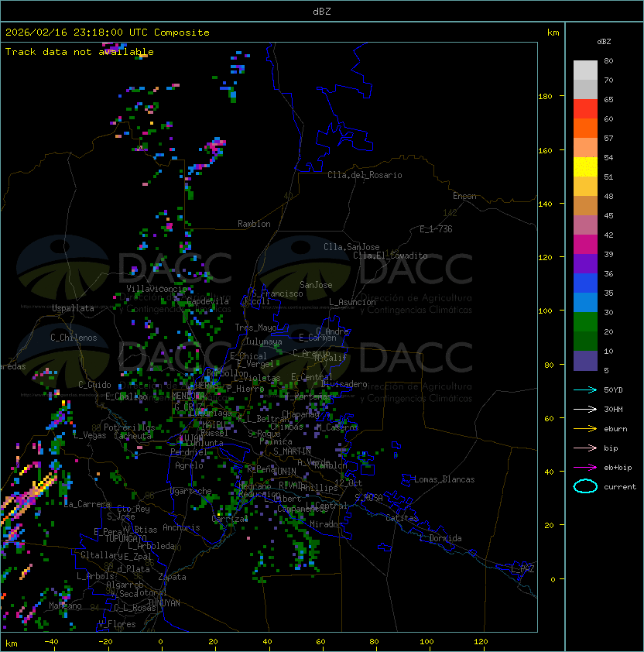Click the cyan ellipse 'current' symbol
This screenshot has width=644, height=652.
[585, 486]
